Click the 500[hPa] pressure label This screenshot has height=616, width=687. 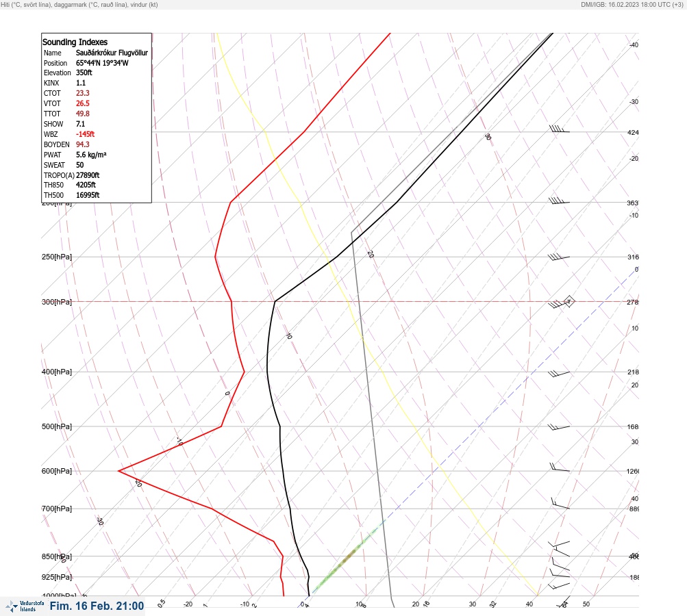click(57, 426)
